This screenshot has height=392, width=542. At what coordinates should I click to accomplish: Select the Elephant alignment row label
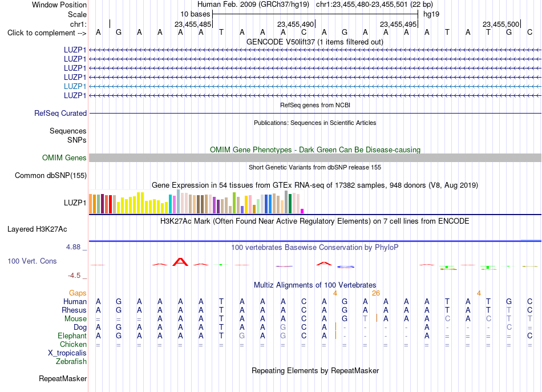(x=72, y=336)
